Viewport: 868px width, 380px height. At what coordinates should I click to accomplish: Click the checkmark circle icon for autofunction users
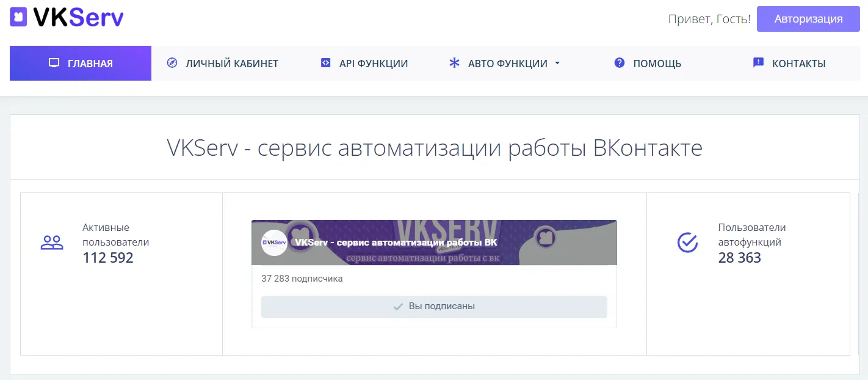pyautogui.click(x=688, y=243)
